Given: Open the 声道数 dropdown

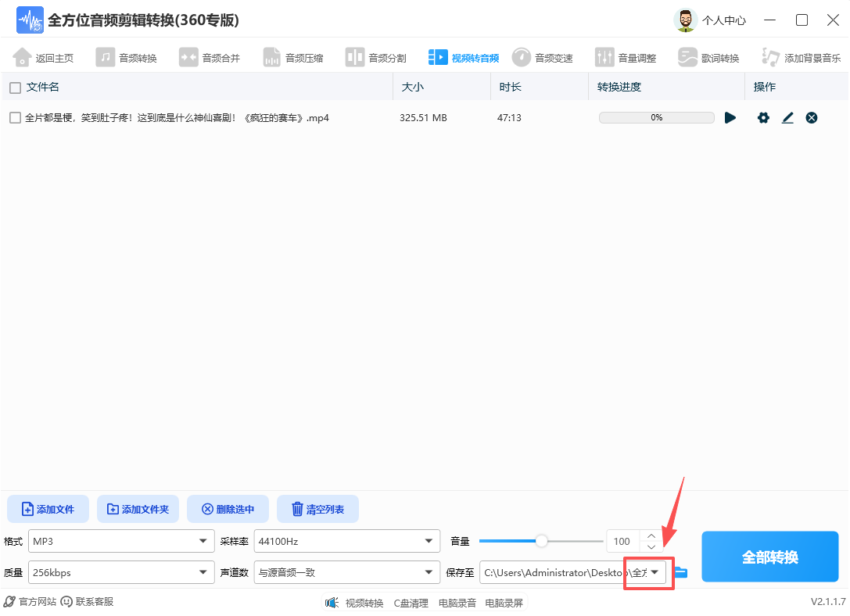Looking at the screenshot, I should 346,571.
